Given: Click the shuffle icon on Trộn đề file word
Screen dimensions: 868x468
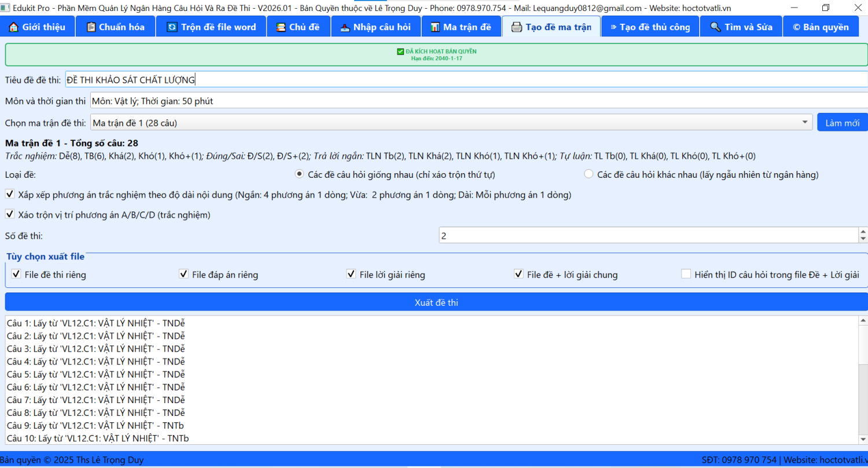Looking at the screenshot, I should pyautogui.click(x=172, y=27).
